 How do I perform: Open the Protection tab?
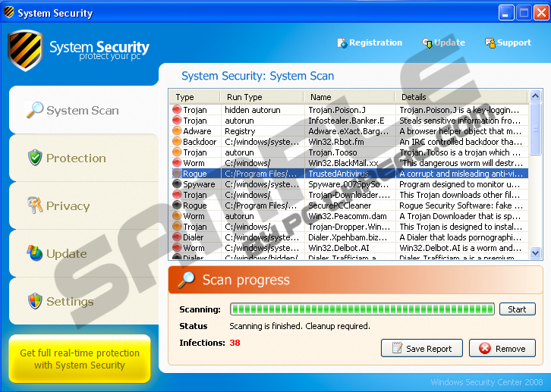click(x=84, y=158)
